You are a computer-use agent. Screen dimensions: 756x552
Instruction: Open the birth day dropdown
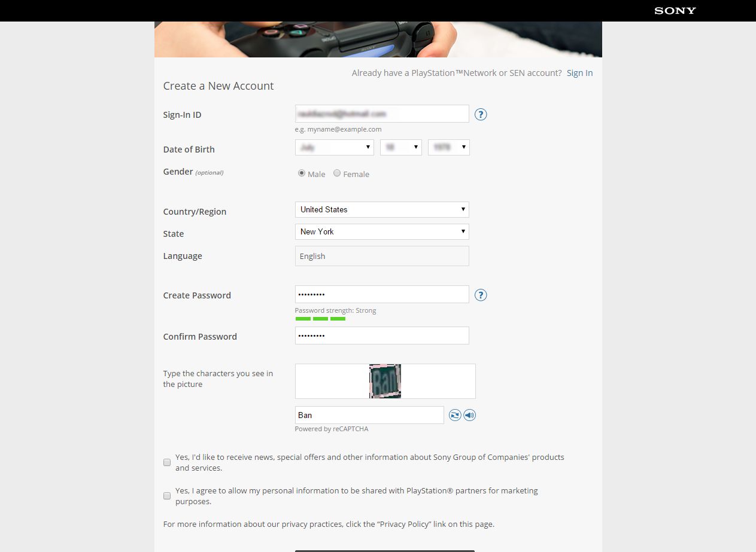pos(400,147)
